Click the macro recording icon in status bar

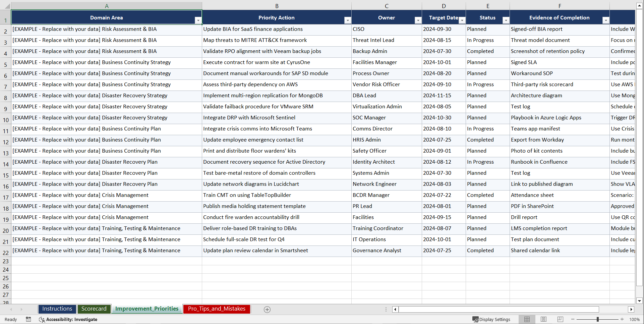[x=28, y=319]
